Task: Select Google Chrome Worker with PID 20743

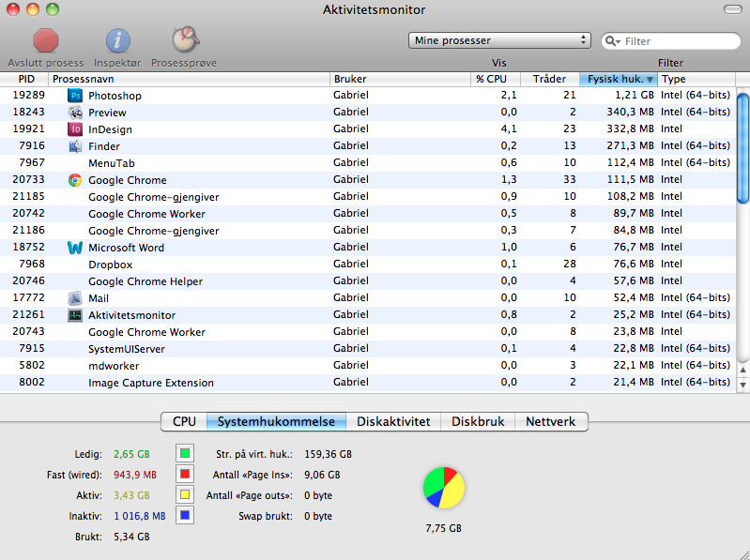Action: 368,332
